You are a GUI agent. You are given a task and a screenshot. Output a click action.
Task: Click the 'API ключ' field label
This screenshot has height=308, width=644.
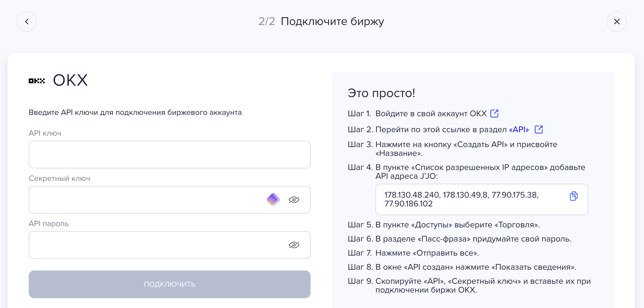pyautogui.click(x=45, y=133)
